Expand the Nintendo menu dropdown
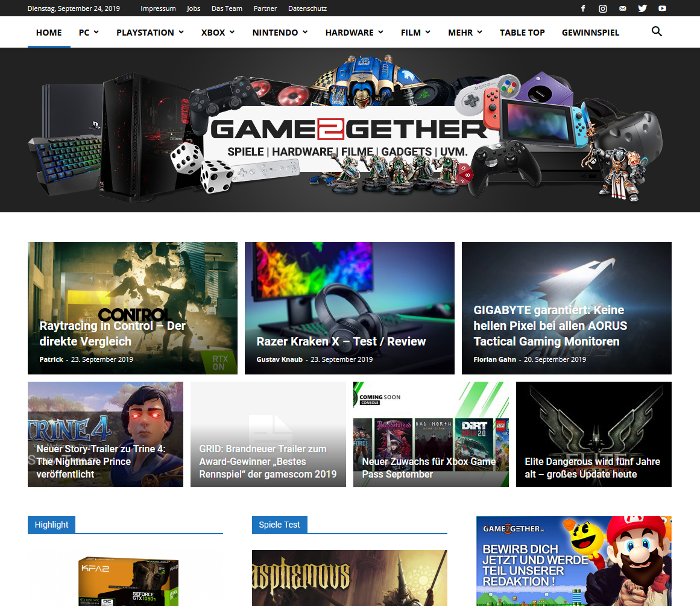 [280, 32]
